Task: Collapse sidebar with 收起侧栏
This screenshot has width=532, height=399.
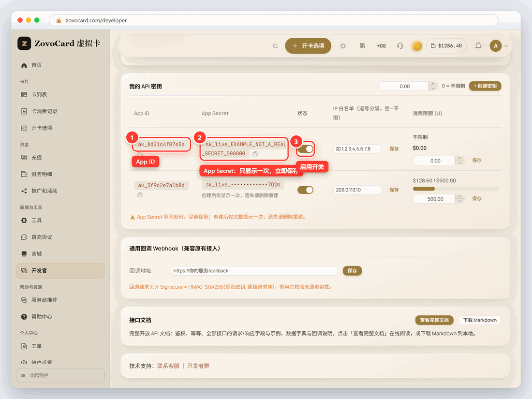Action: click(x=60, y=375)
